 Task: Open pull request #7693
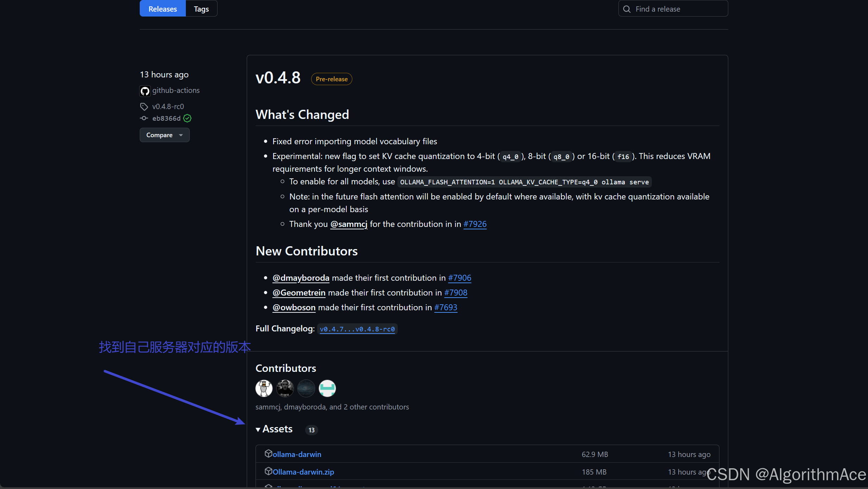446,307
